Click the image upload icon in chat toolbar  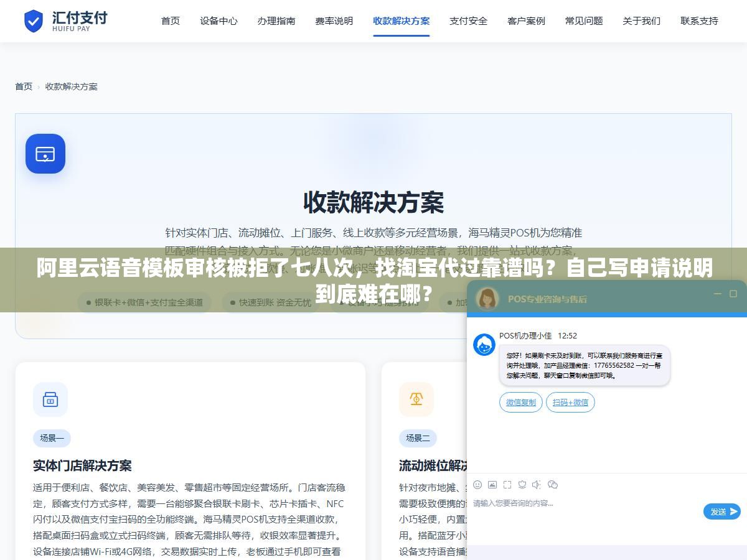[x=492, y=485]
